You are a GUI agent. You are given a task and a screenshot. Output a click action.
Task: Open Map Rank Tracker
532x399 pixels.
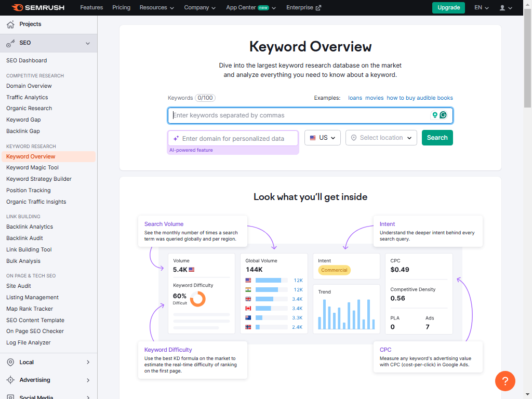(x=30, y=309)
